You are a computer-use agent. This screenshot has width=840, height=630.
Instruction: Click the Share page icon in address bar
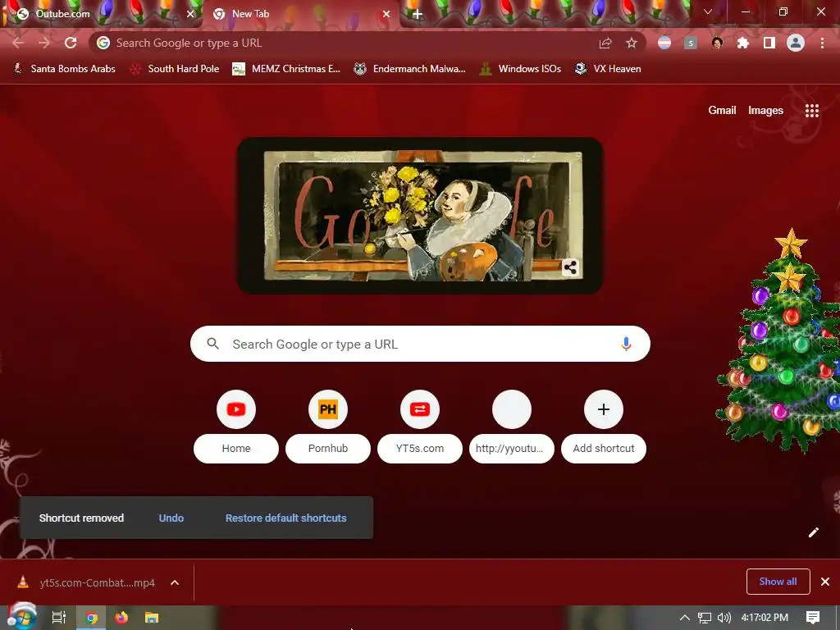coord(605,43)
